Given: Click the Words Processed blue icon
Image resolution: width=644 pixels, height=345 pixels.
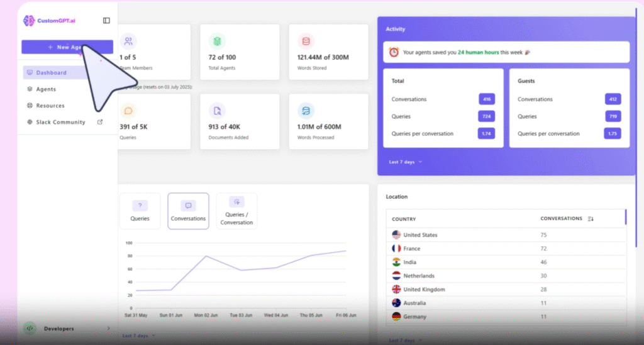Looking at the screenshot, I should tap(306, 111).
